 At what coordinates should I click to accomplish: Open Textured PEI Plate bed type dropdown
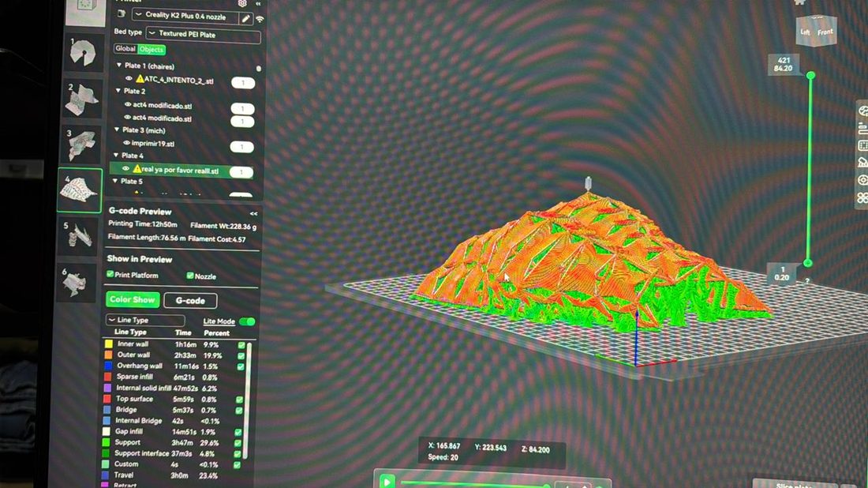pos(203,36)
